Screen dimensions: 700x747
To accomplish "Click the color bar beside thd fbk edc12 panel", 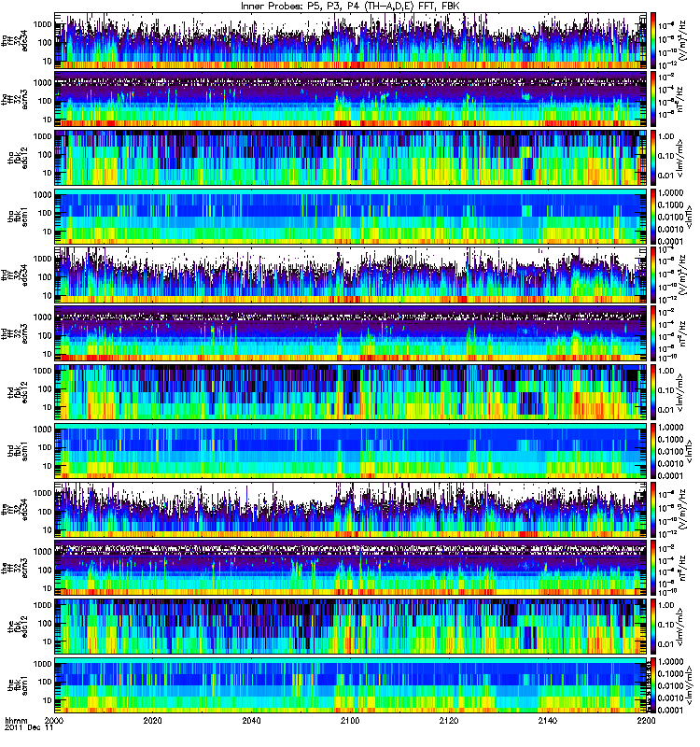I will tap(652, 392).
